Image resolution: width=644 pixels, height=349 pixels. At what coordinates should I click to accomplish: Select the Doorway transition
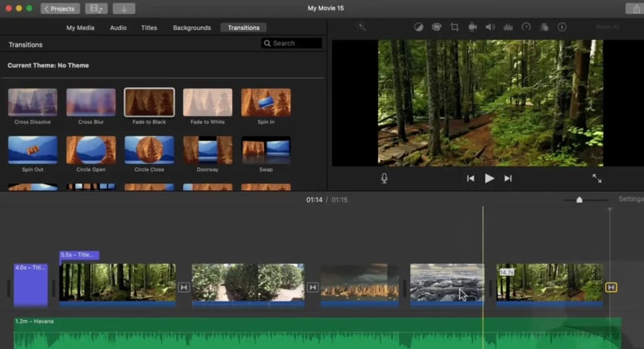[208, 150]
